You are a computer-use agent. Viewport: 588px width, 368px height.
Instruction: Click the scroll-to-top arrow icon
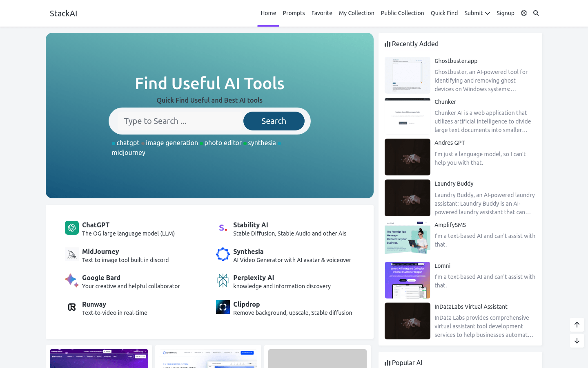577,325
